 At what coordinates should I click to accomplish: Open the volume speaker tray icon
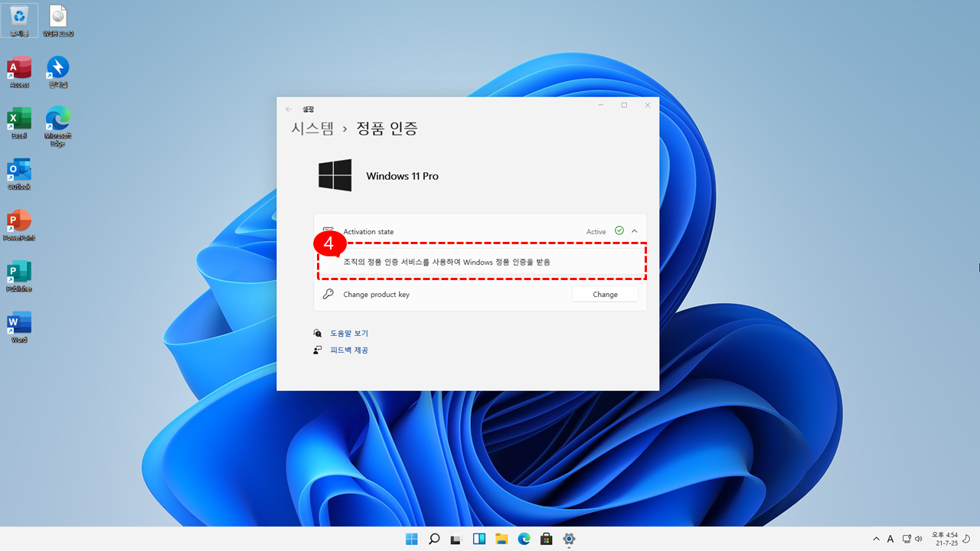pos(918,539)
